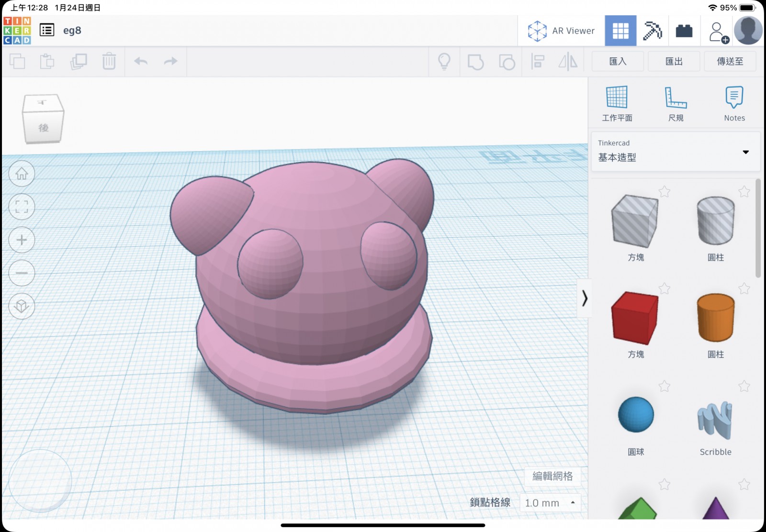Click the 編輯網格 edit grid button

coord(552,476)
